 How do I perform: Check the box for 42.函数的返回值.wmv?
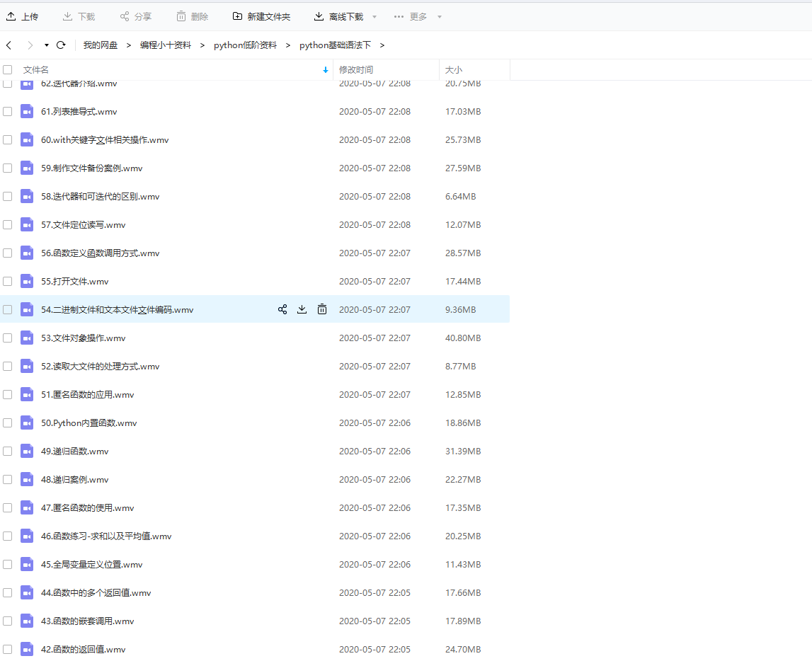pyautogui.click(x=7, y=649)
